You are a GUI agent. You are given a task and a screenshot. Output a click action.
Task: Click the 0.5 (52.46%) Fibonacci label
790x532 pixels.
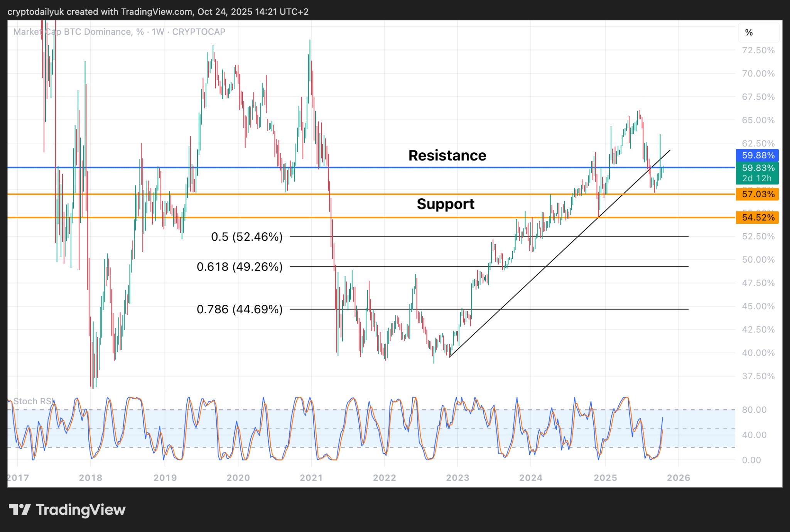pos(247,236)
